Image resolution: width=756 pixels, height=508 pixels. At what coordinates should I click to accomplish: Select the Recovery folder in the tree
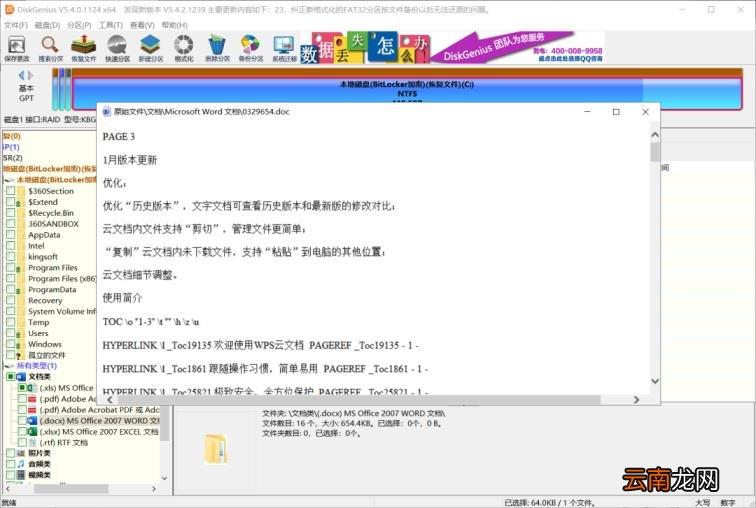[45, 300]
